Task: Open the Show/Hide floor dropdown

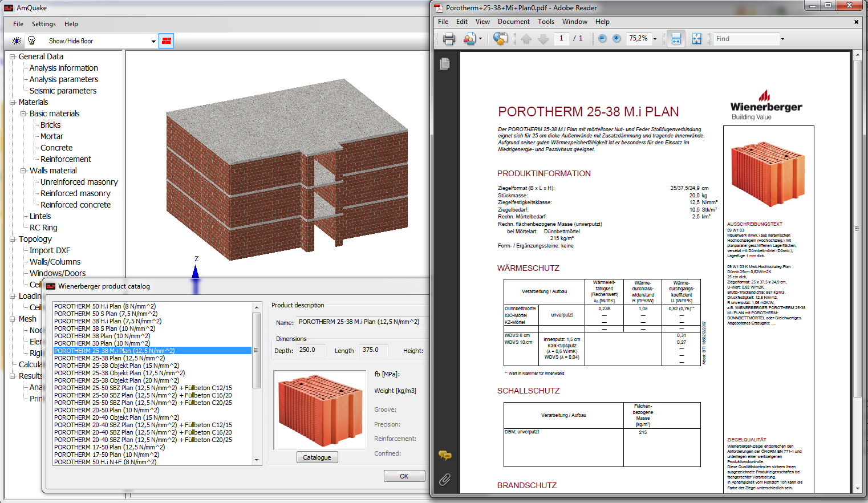Action: [153, 41]
